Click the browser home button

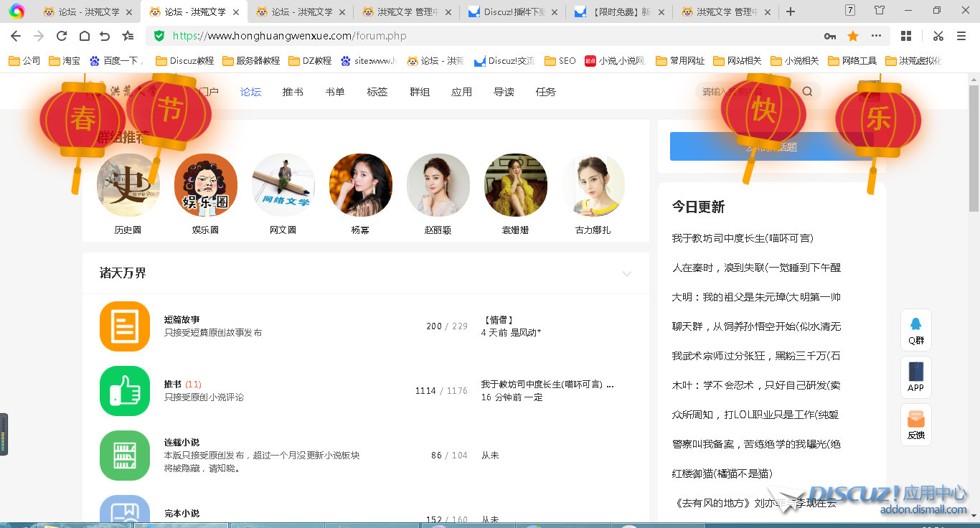pos(84,36)
